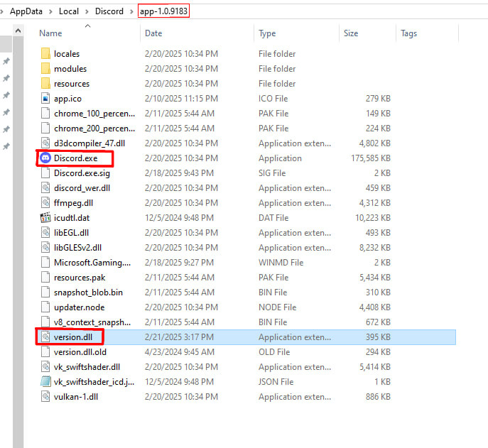The image size is (488, 448).
Task: Click the Tags column header
Action: tap(408, 33)
